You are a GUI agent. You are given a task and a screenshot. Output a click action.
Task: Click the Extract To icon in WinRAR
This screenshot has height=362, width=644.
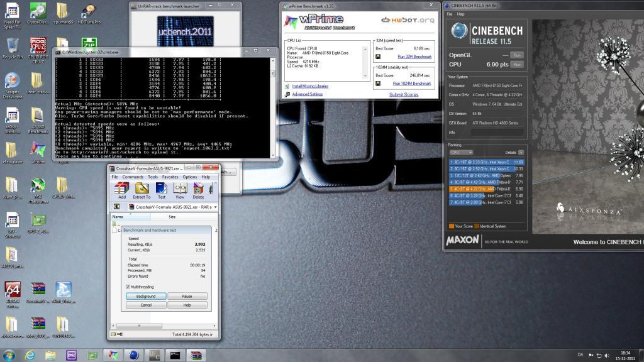pyautogui.click(x=142, y=190)
